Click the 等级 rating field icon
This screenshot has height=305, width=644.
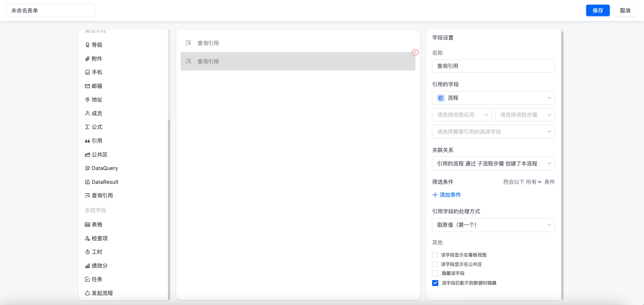click(87, 45)
